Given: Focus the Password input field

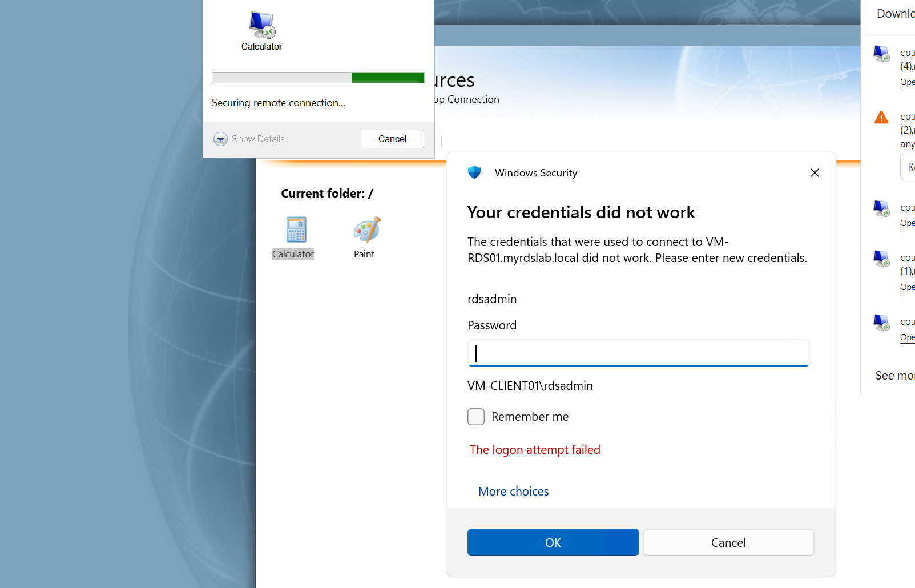Looking at the screenshot, I should tap(638, 353).
